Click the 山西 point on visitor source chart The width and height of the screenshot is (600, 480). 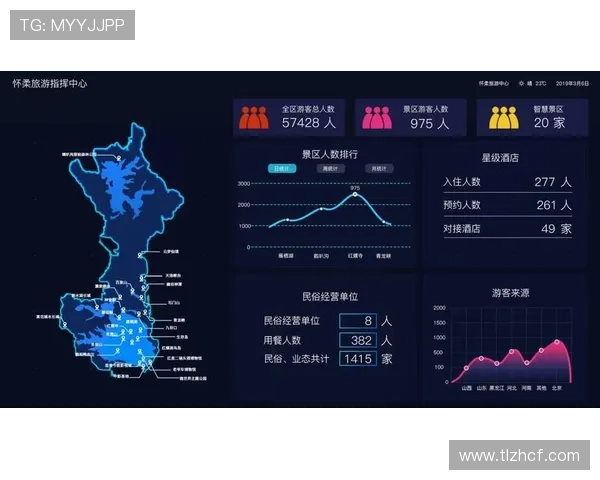tap(466, 368)
